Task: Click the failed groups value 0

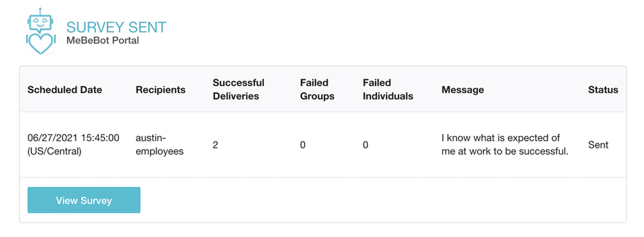Action: point(303,145)
